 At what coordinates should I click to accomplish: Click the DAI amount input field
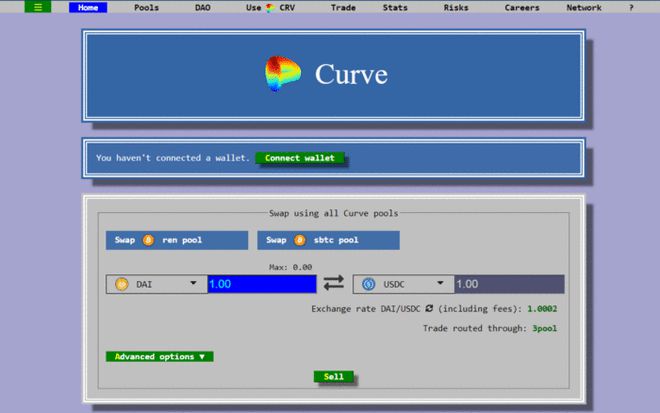(x=261, y=284)
